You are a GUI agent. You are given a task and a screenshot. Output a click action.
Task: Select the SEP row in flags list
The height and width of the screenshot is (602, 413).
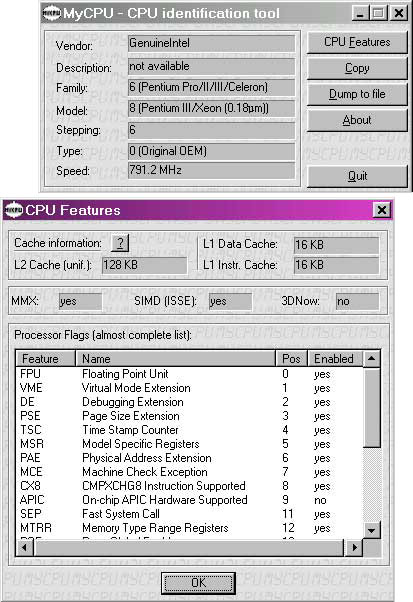pyautogui.click(x=190, y=514)
